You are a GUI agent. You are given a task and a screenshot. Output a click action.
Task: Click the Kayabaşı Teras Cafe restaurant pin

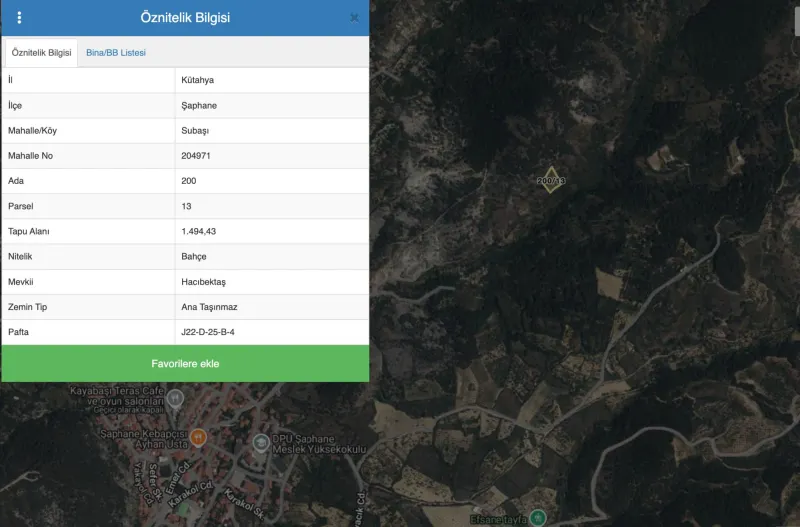[x=175, y=398]
